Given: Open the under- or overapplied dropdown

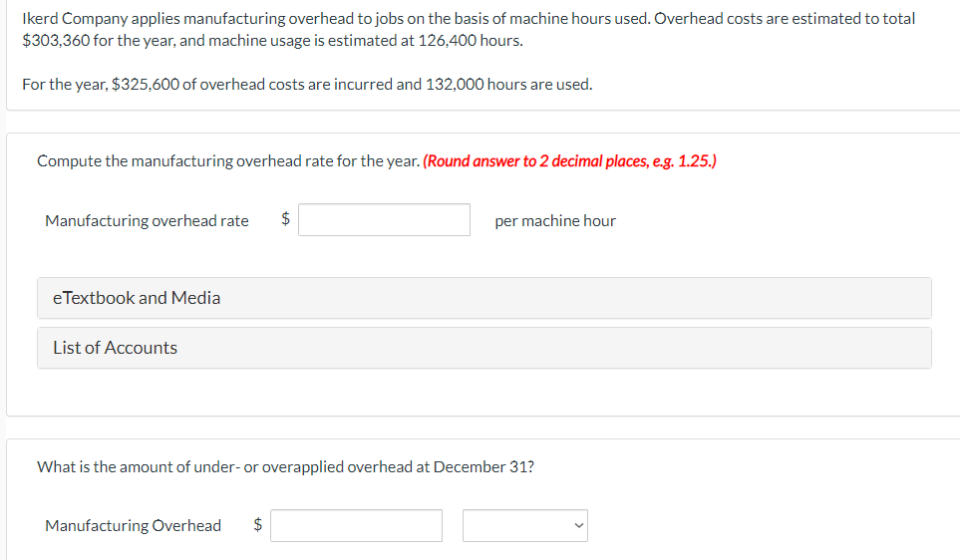Looking at the screenshot, I should point(525,525).
